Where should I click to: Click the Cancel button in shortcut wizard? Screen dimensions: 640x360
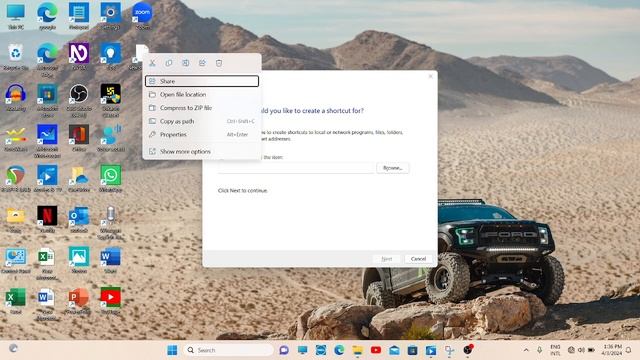(x=418, y=259)
